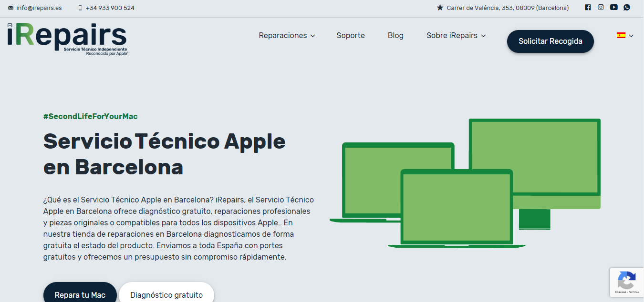Expand the Sobre iRepairs menu chevron

coord(483,36)
